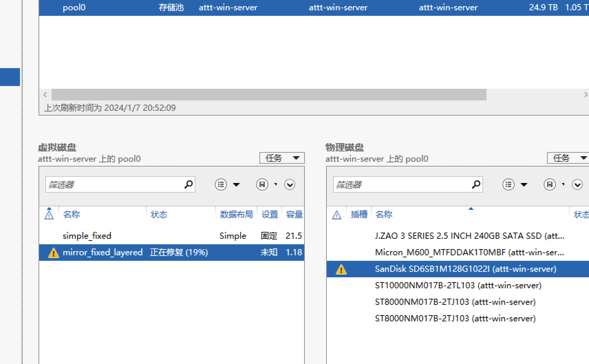The width and height of the screenshot is (589, 364).
Task: Open the list view options in physical disks panel
Action: tap(508, 184)
